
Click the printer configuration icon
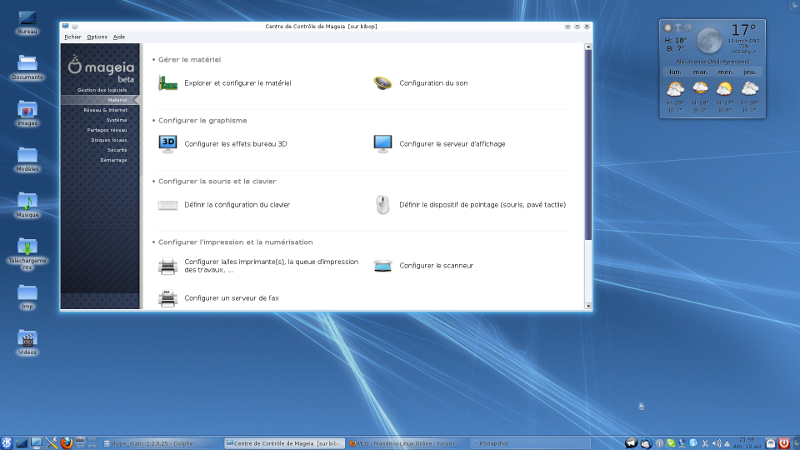click(167, 266)
